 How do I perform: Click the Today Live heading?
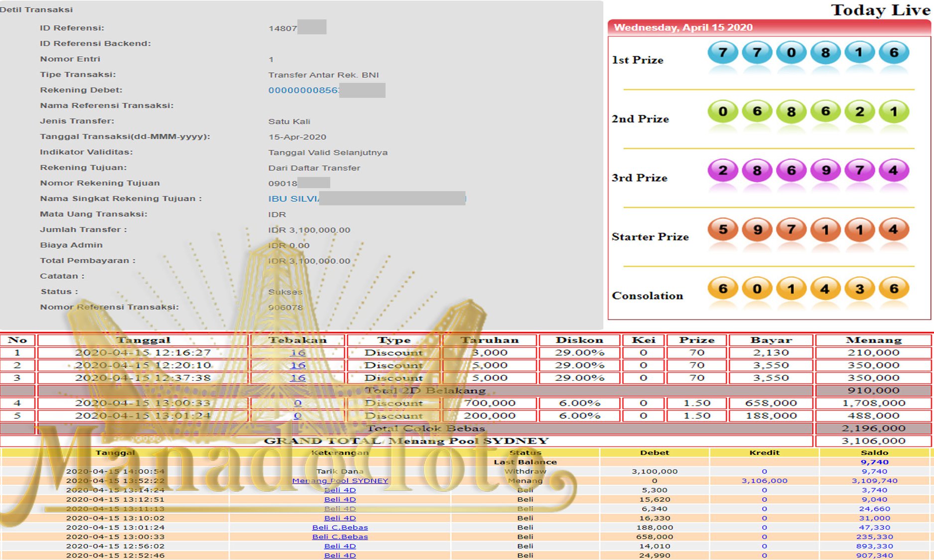881,10
